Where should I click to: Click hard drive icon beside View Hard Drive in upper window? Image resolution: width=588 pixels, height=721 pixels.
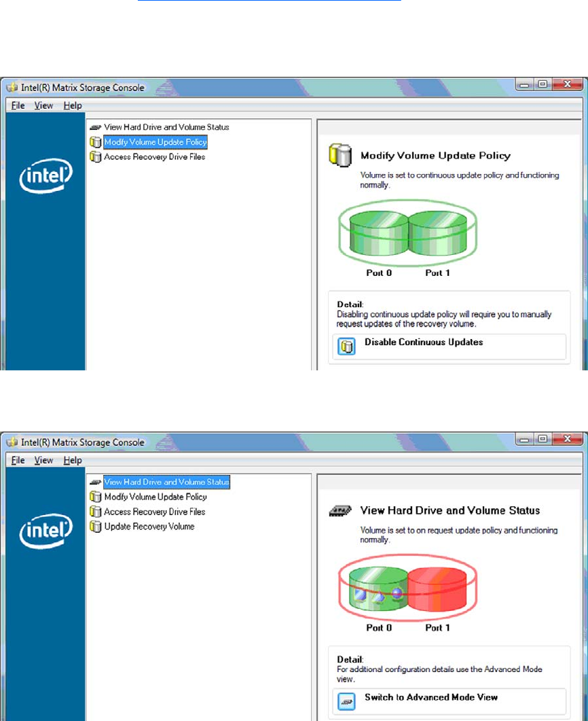(x=96, y=127)
